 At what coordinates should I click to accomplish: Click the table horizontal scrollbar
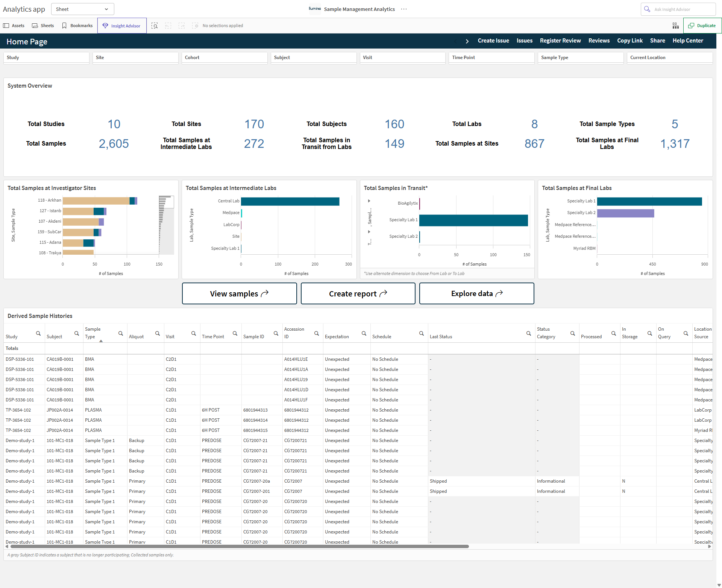click(240, 546)
